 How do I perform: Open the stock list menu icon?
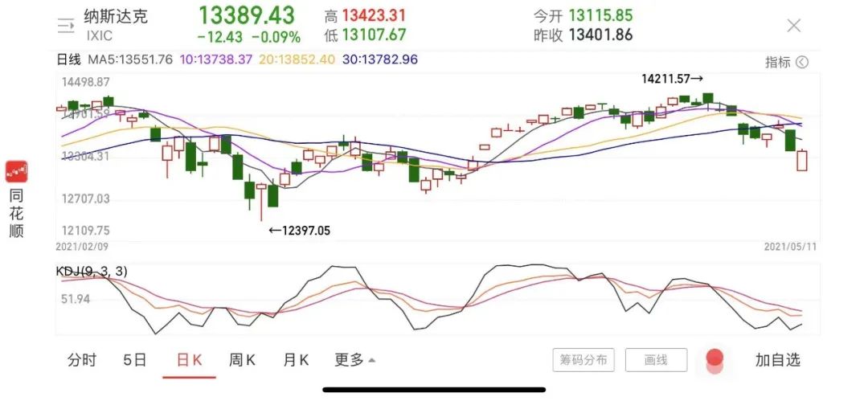tap(66, 26)
